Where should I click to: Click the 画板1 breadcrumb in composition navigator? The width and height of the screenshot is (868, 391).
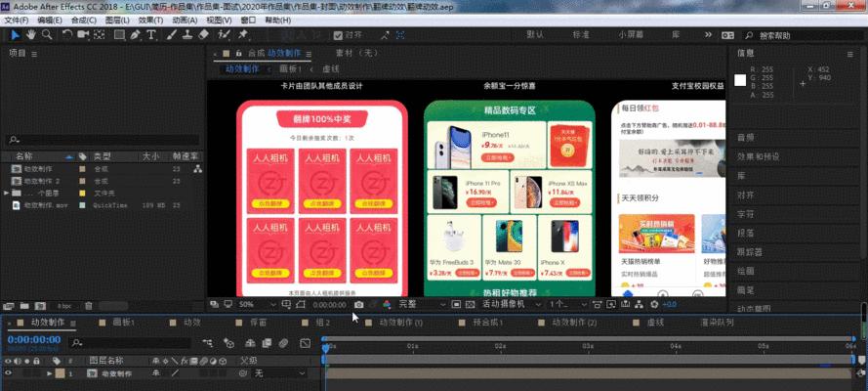[290, 69]
